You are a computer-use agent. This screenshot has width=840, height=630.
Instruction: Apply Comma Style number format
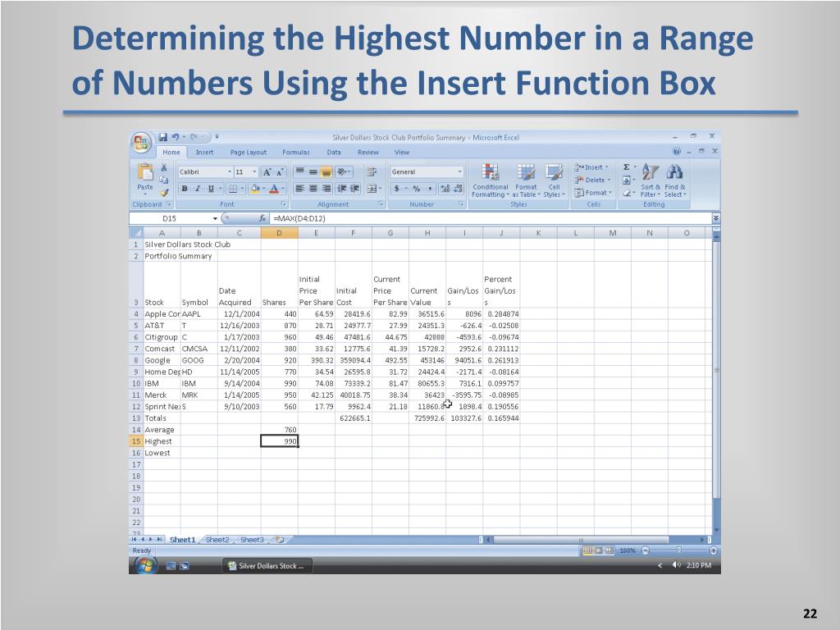click(430, 189)
